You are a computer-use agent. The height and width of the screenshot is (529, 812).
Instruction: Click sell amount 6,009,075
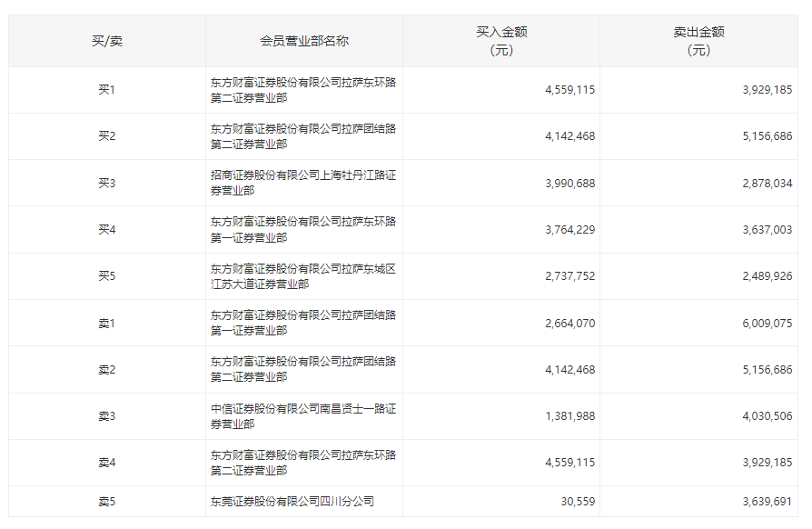[767, 324]
